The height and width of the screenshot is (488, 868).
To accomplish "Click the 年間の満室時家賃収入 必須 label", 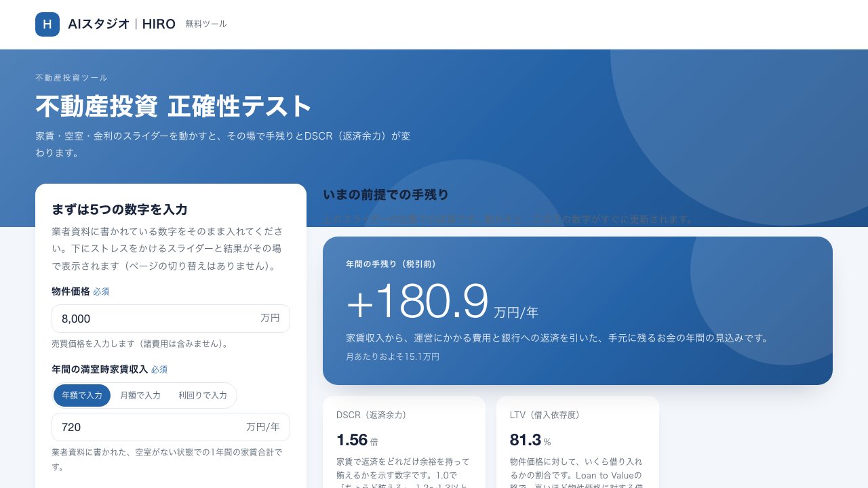I will 109,369.
